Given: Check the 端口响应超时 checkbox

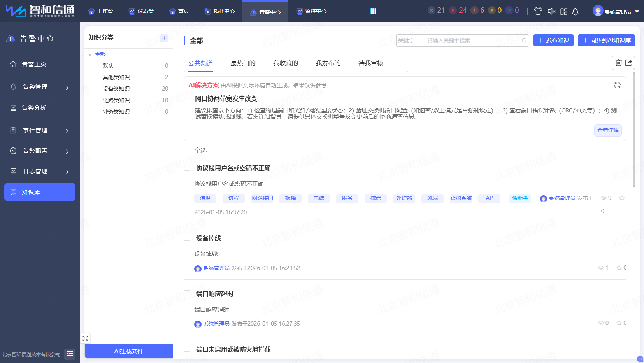Looking at the screenshot, I should (x=187, y=293).
